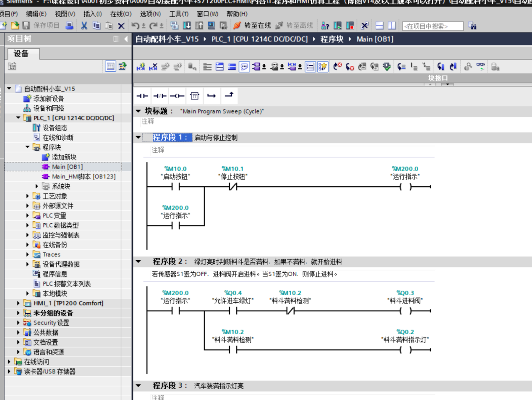Open the 插入(I) menu
The width and height of the screenshot is (532, 400).
[x=93, y=14]
